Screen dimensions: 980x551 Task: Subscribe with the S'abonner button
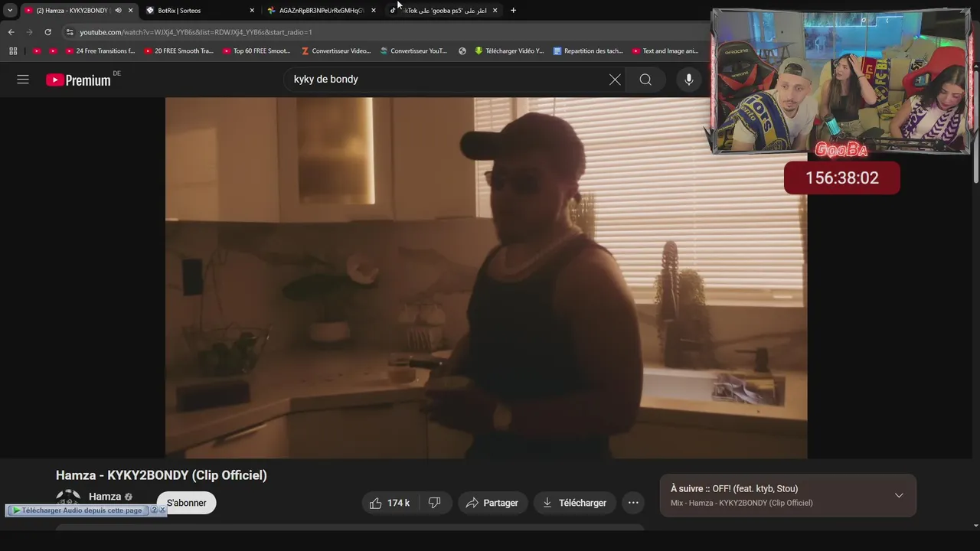pyautogui.click(x=187, y=503)
